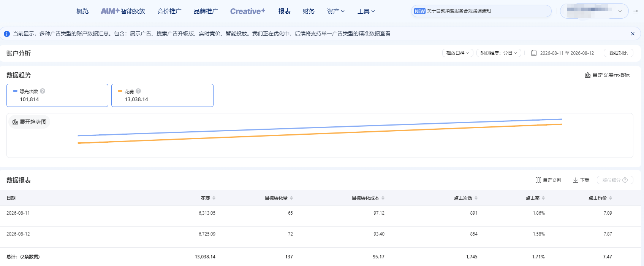Select the 2026-08-11 date row

pyautogui.click(x=320, y=216)
